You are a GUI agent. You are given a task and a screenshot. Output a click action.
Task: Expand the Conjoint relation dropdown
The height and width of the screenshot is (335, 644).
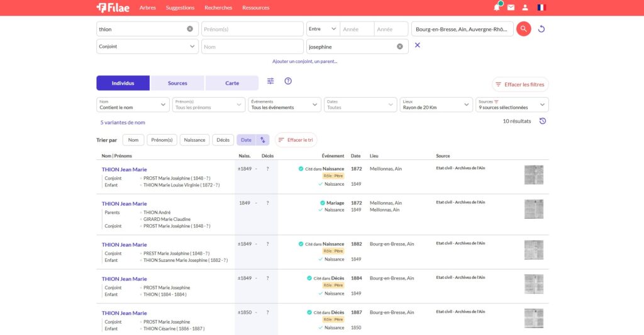(x=148, y=47)
